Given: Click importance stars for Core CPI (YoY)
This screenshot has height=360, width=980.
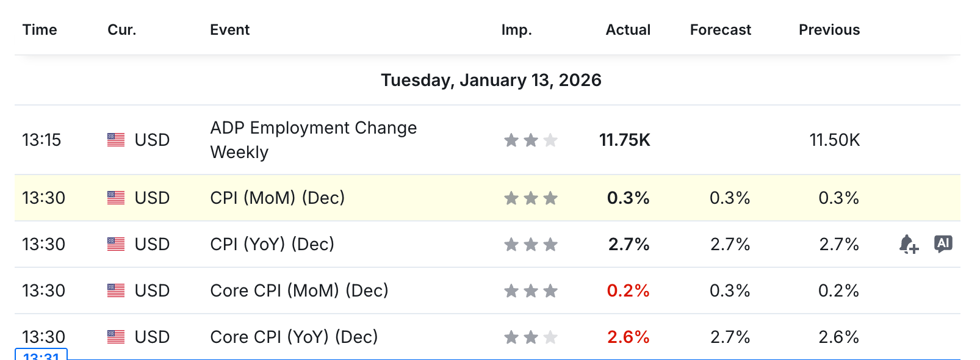Looking at the screenshot, I should coord(530,337).
